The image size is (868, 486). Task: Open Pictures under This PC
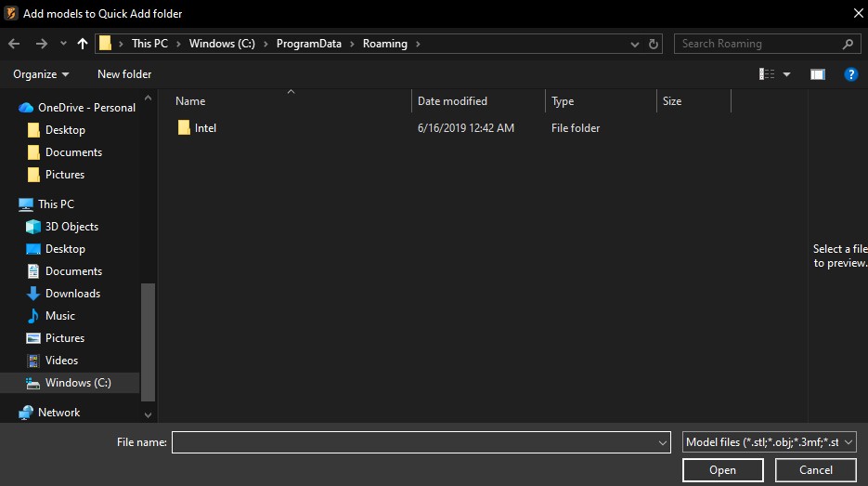tap(65, 337)
